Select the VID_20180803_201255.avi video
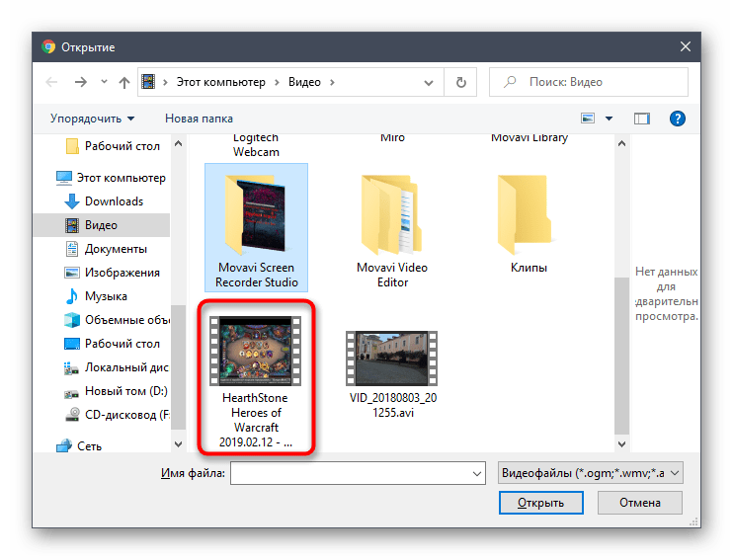 pos(393,374)
